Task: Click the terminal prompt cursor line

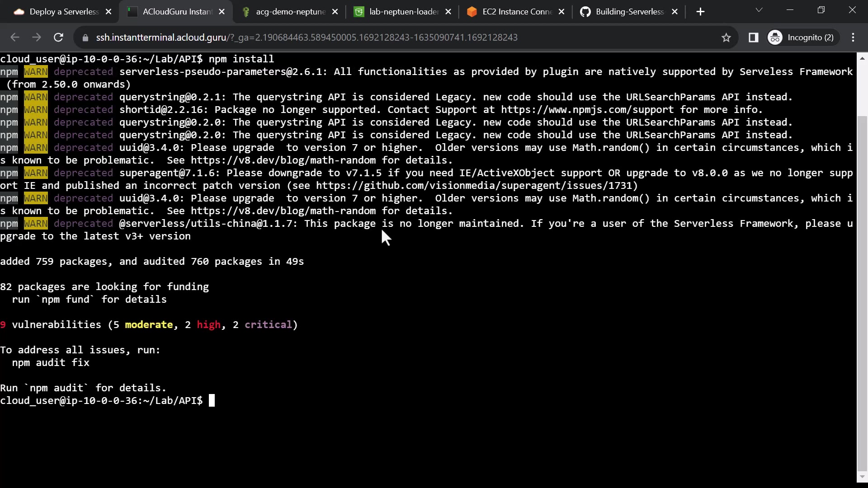Action: 212,401
